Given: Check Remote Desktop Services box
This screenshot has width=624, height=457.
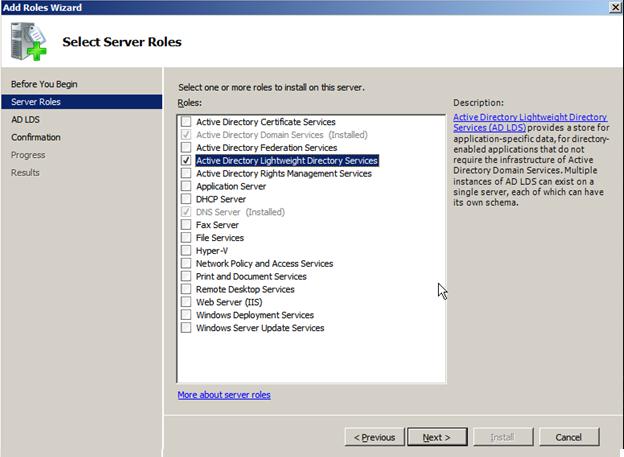Looking at the screenshot, I should click(x=186, y=289).
